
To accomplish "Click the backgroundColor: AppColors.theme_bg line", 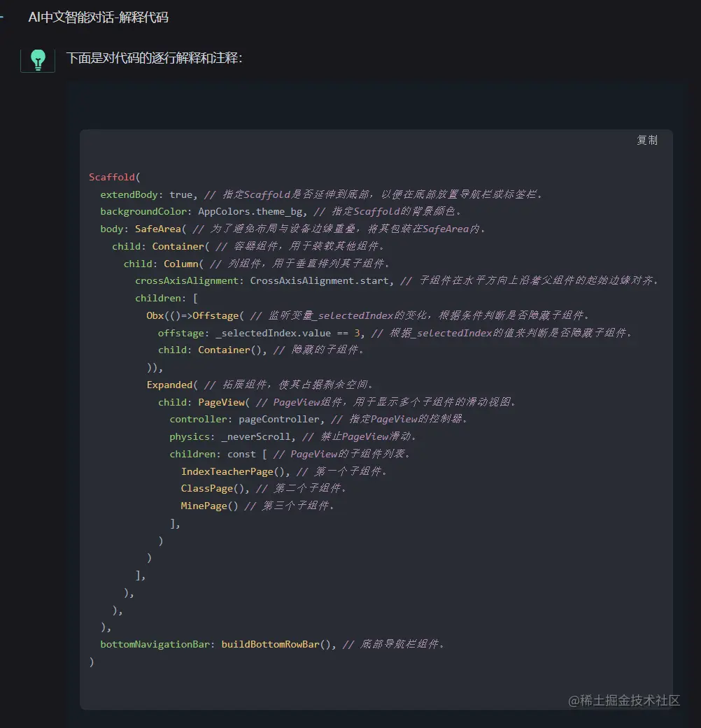I will [x=281, y=212].
